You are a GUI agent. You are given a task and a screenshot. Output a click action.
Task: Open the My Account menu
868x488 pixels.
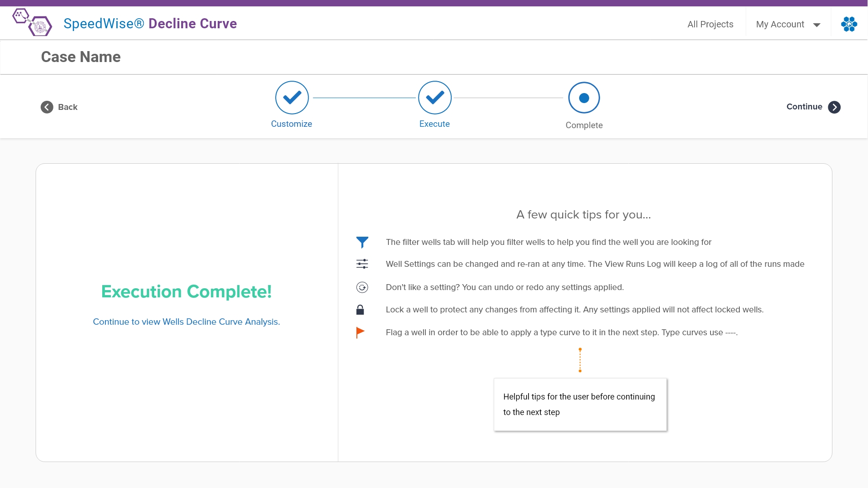(780, 25)
